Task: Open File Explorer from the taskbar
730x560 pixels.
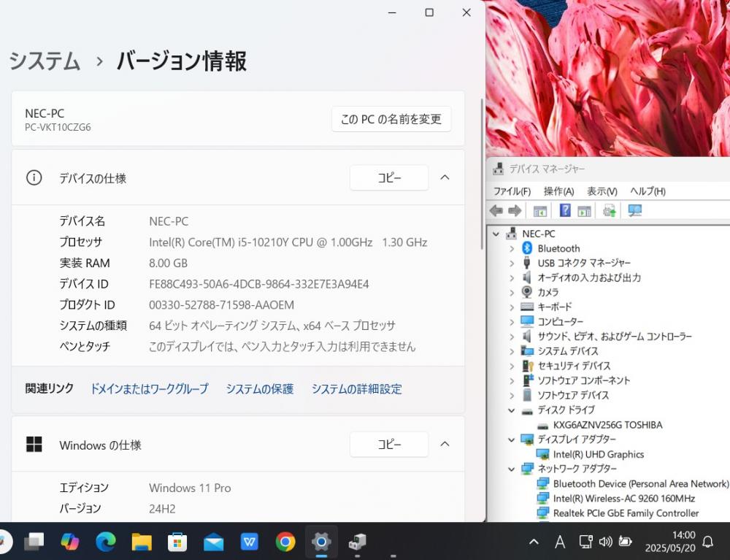Action: [142, 541]
